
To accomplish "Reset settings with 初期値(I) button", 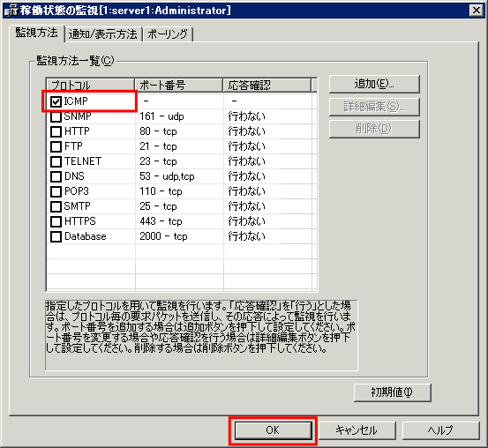I will point(392,392).
